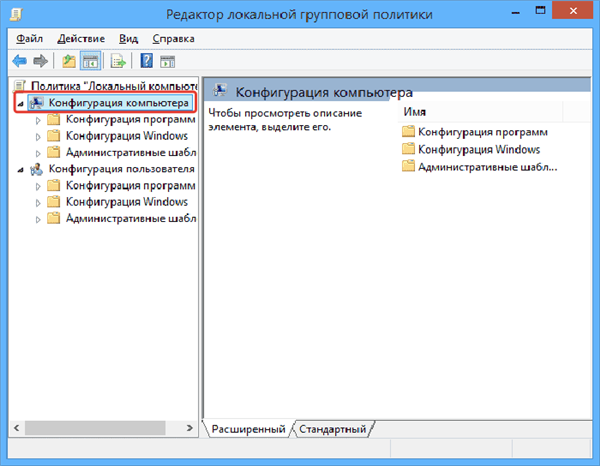Click the app icon in the title bar
The image size is (600, 466).
[16, 14]
